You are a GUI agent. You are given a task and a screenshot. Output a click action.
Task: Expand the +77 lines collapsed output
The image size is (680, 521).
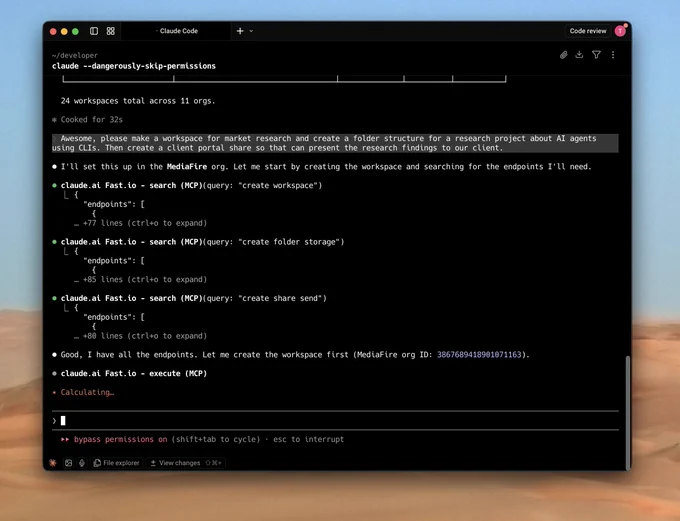pyautogui.click(x=141, y=223)
